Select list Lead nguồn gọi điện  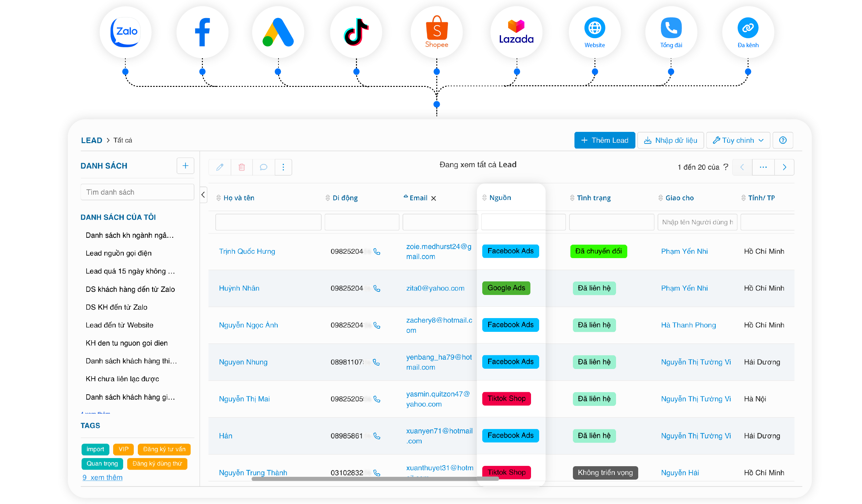point(119,253)
